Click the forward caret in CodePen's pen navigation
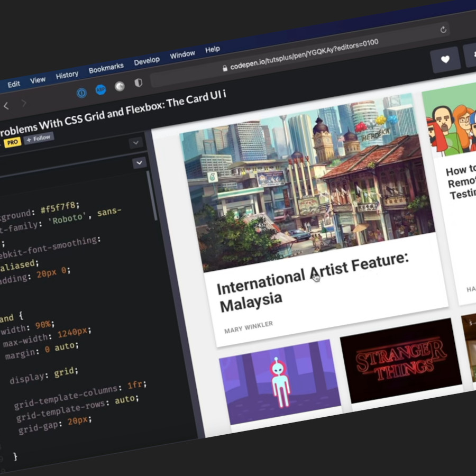476x476 pixels. [24, 103]
